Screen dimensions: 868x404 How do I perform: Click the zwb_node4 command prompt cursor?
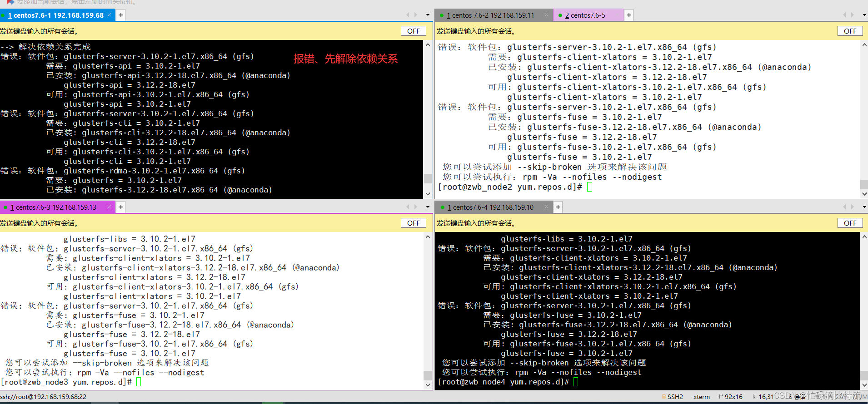click(x=576, y=382)
